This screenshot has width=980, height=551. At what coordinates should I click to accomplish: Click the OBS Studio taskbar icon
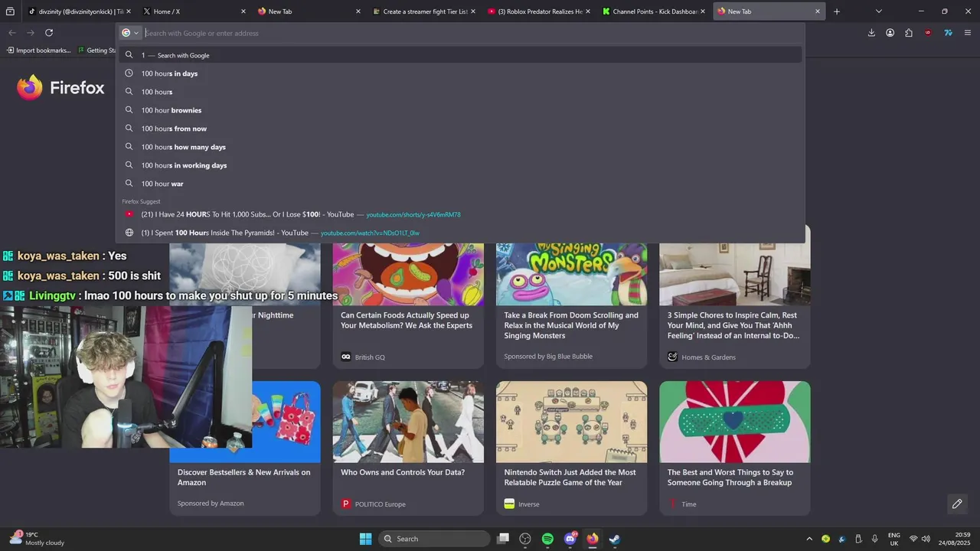pyautogui.click(x=525, y=539)
